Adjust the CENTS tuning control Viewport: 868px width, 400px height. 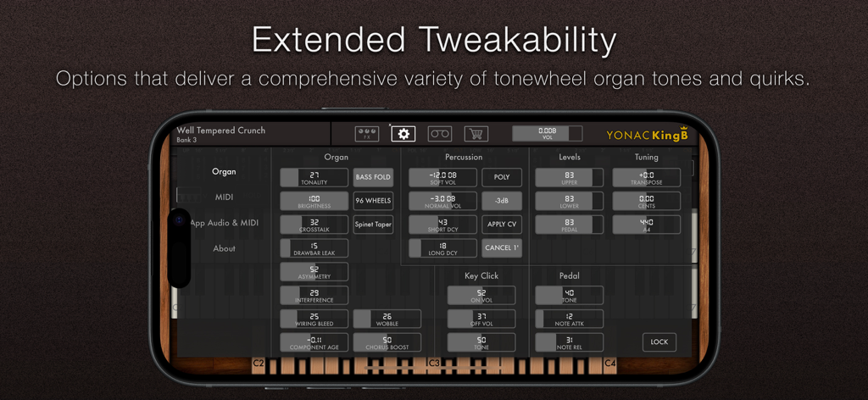coord(646,201)
